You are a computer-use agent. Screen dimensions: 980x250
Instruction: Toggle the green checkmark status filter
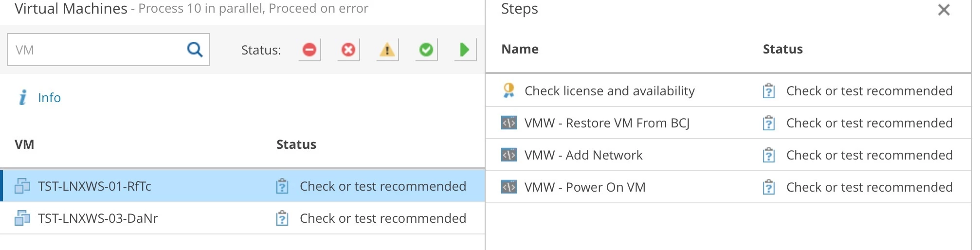tap(426, 50)
